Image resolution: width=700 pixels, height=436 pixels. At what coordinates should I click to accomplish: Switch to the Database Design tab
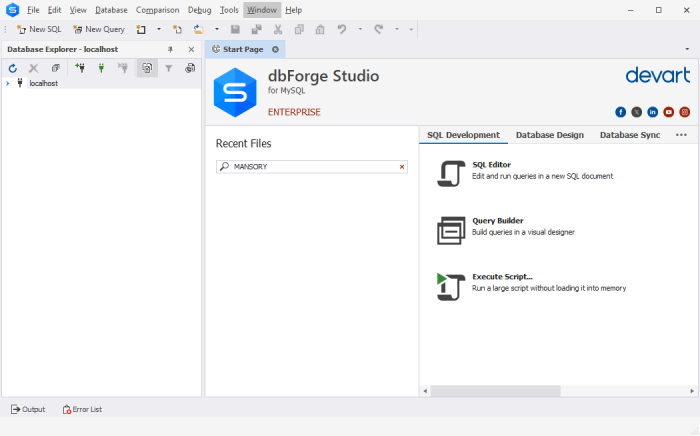[549, 135]
